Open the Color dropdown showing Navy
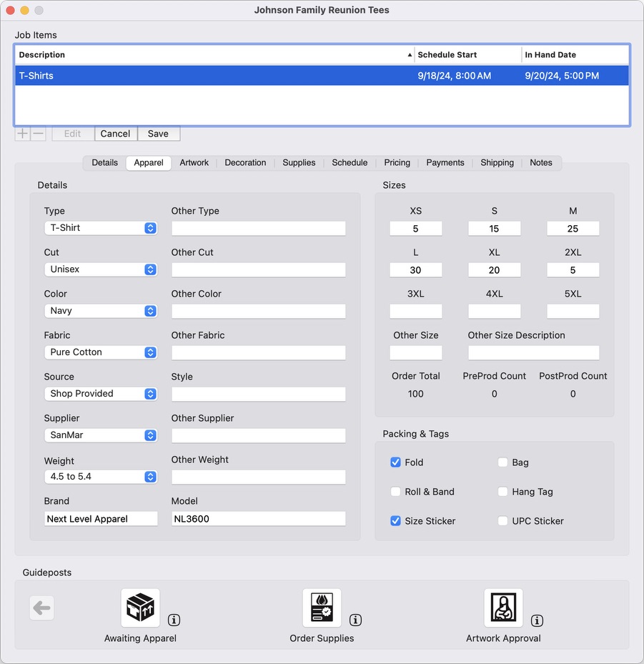Screen dimensions: 644x664 (x=100, y=311)
